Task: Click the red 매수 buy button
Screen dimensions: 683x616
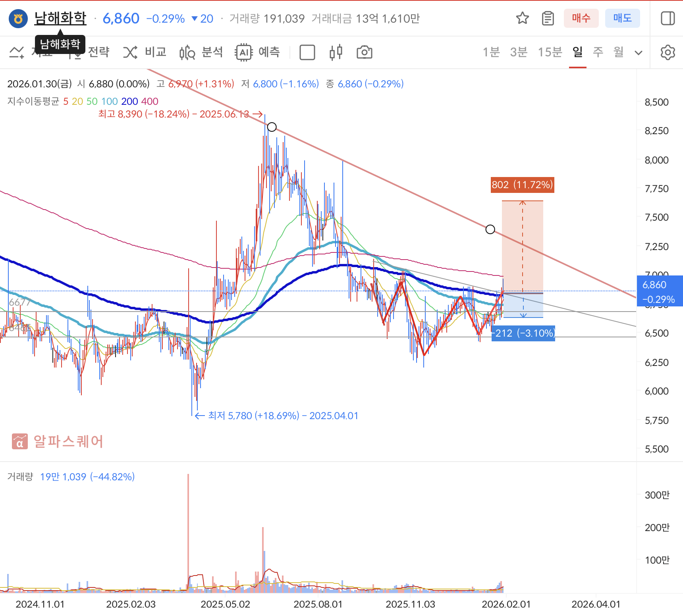Action: point(581,18)
